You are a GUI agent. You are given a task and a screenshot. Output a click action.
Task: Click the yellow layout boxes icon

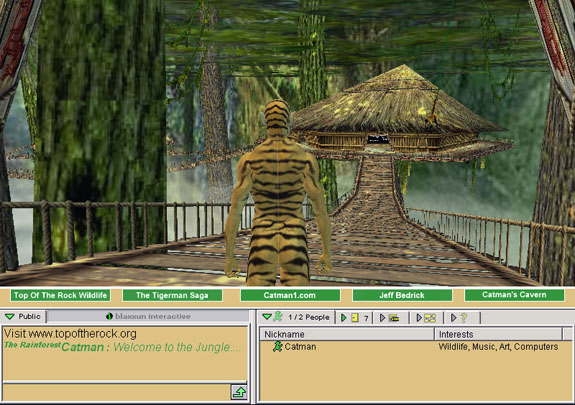pyautogui.click(x=430, y=318)
